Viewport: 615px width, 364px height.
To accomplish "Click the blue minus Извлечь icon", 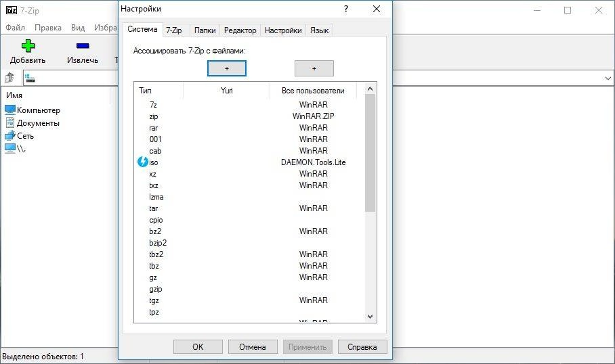I will (x=83, y=46).
